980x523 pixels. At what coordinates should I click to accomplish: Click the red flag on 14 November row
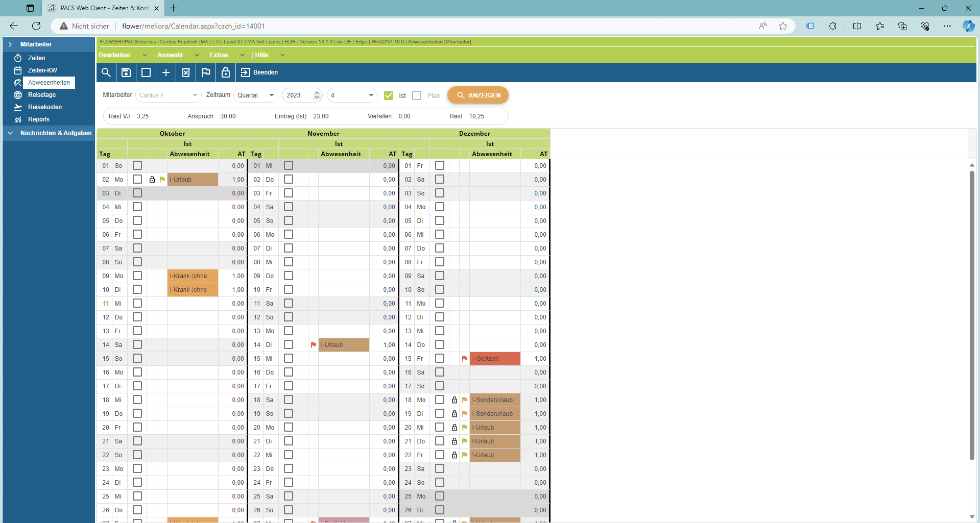coord(314,345)
